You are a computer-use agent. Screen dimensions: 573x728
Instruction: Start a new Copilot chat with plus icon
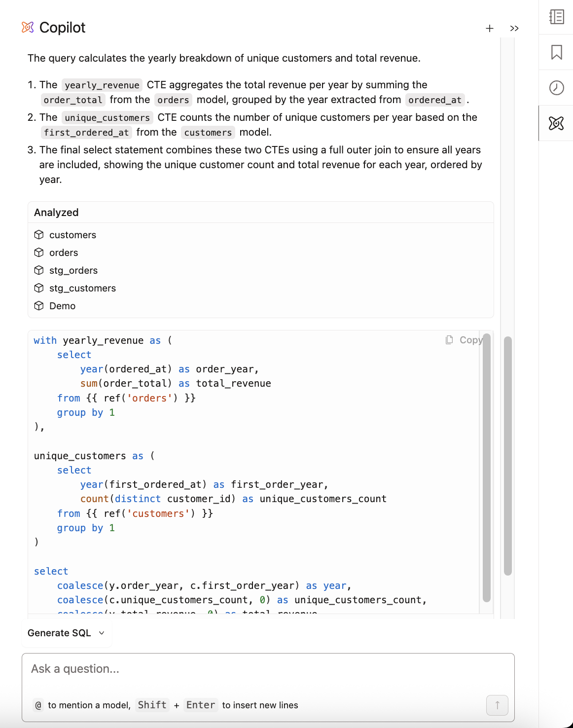click(489, 29)
